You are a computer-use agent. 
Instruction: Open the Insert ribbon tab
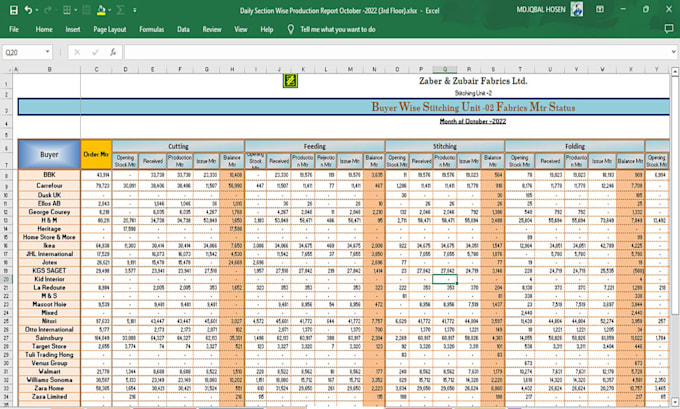pyautogui.click(x=72, y=29)
